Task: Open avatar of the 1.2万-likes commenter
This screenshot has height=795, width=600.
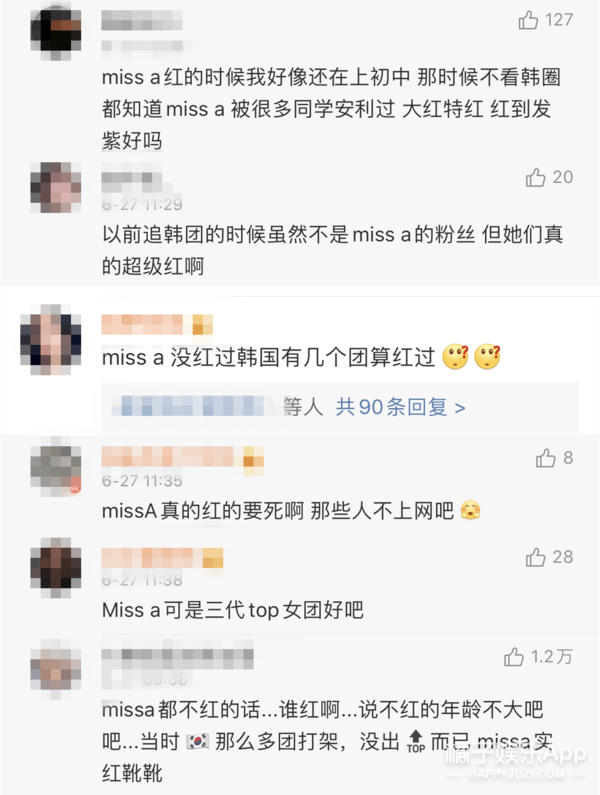Action: [x=56, y=669]
